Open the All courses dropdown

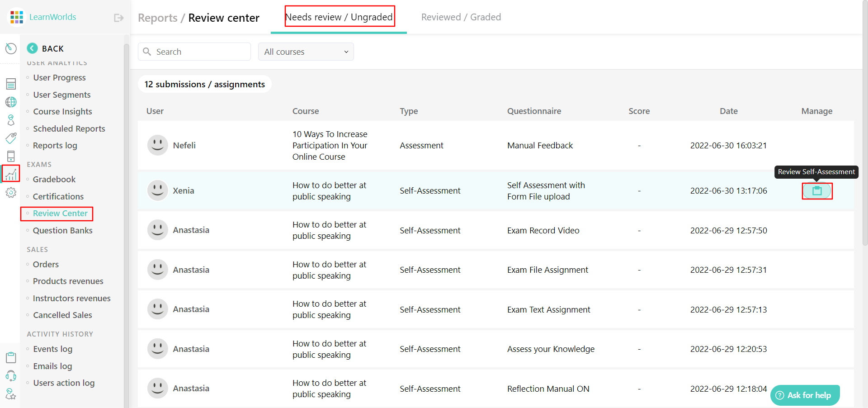[x=306, y=52]
